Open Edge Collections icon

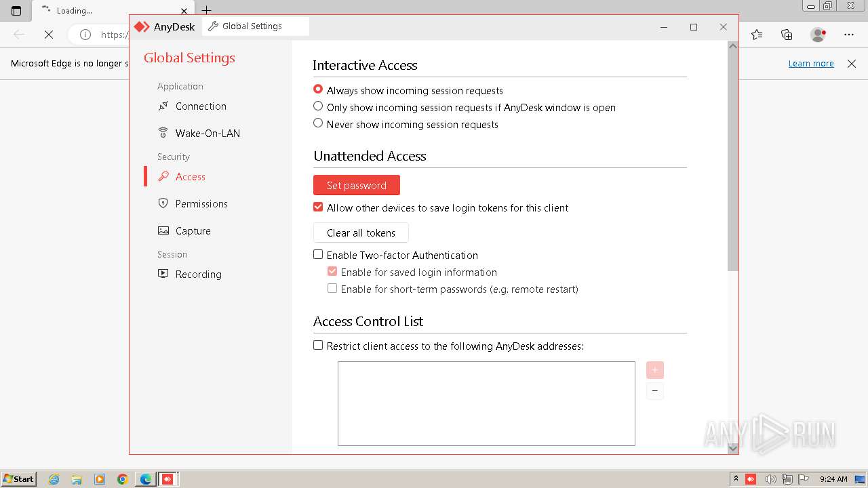click(787, 34)
